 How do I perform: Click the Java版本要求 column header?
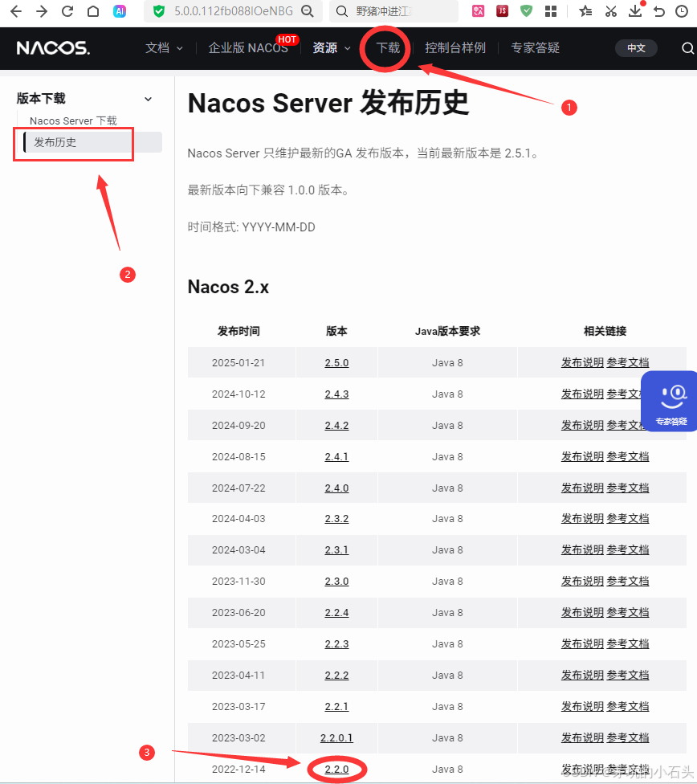[447, 331]
